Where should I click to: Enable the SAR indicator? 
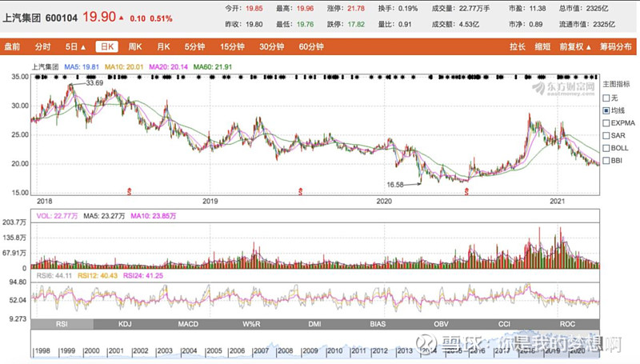pyautogui.click(x=606, y=135)
